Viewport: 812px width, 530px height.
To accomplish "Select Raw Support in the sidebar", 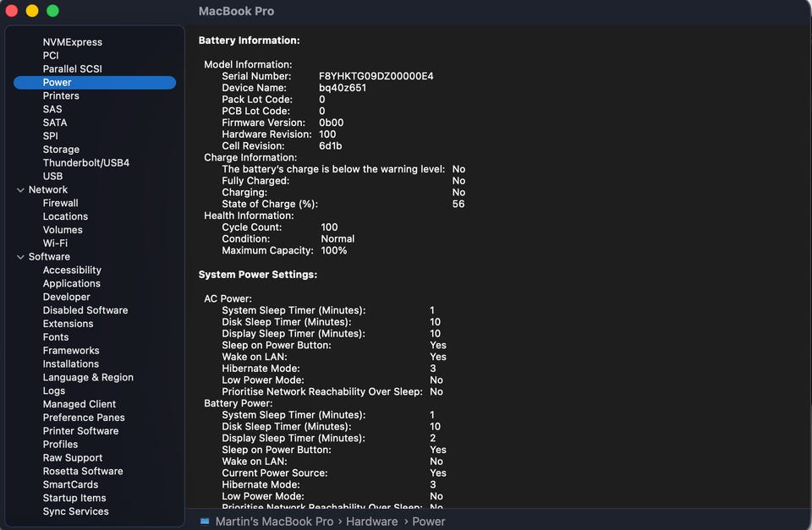I will pyautogui.click(x=73, y=458).
